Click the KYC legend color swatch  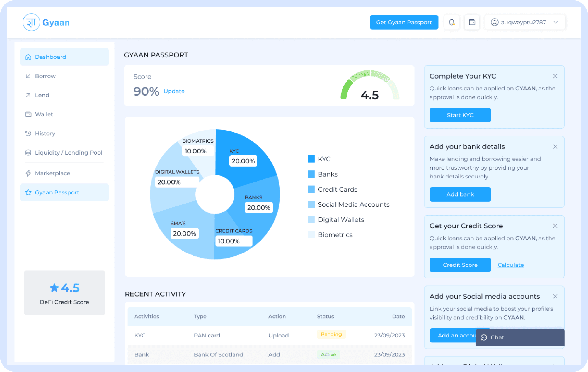[x=311, y=159]
